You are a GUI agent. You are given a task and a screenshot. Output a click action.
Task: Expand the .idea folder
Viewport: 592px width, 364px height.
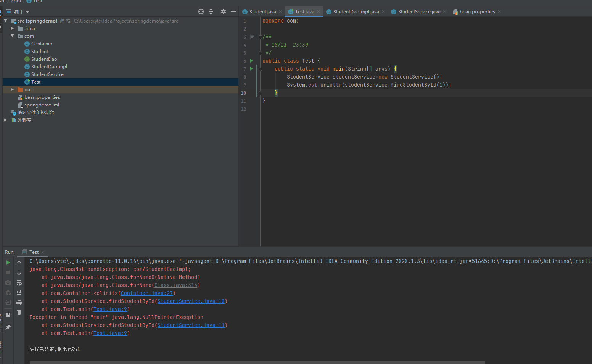point(12,28)
